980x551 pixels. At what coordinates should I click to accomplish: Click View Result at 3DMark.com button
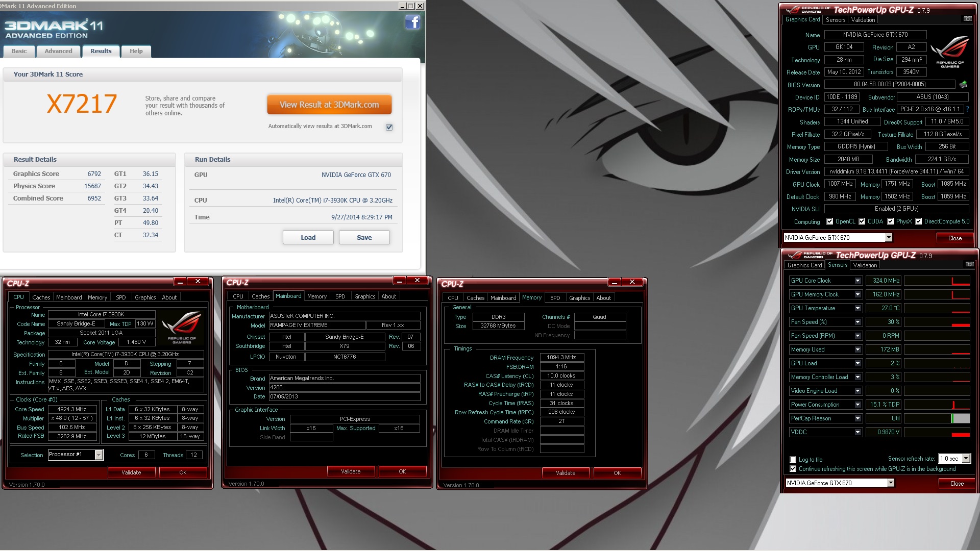click(x=329, y=105)
